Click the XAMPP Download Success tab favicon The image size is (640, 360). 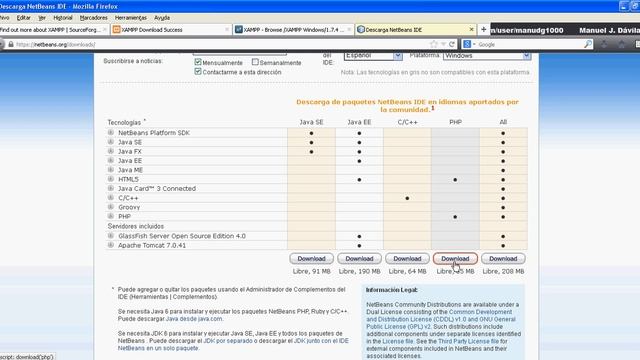pos(117,29)
